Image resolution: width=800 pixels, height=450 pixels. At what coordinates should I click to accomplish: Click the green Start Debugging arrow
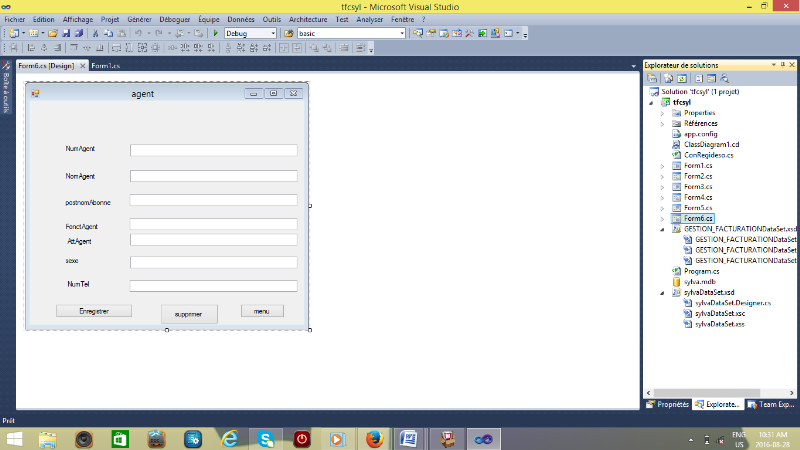coord(215,33)
